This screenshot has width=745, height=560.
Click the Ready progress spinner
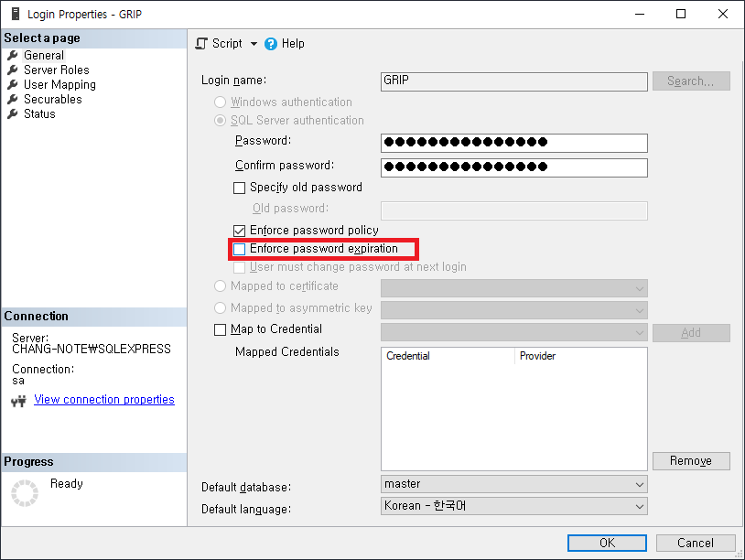tap(25, 492)
